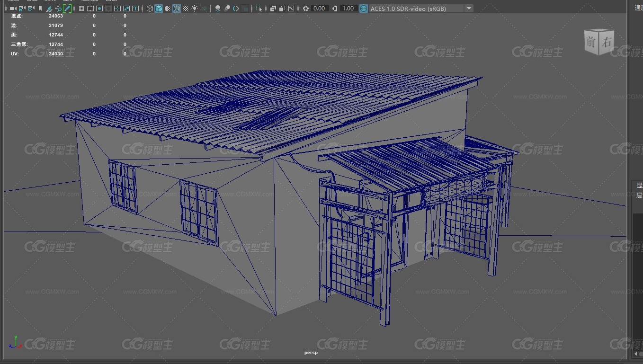
Task: Toggle the viewport Grid icon
Action: (x=81, y=9)
